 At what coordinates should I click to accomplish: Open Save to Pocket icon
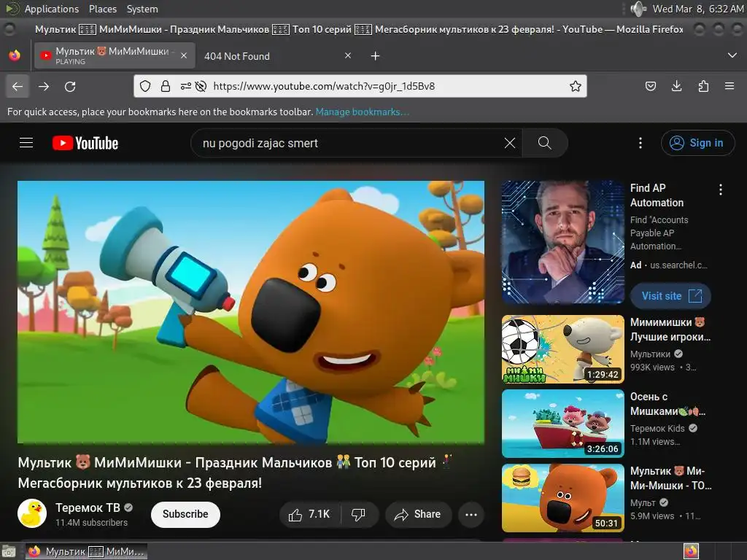[x=650, y=86]
